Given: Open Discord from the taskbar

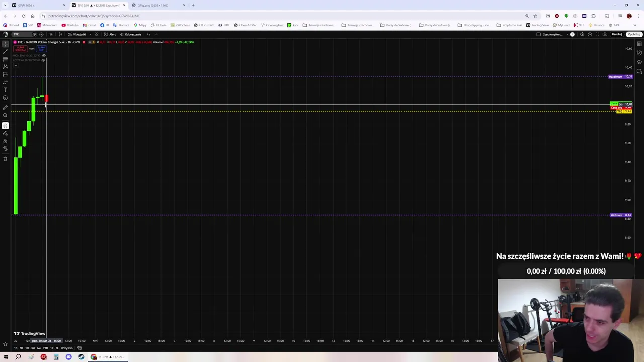Looking at the screenshot, I should tap(68, 357).
